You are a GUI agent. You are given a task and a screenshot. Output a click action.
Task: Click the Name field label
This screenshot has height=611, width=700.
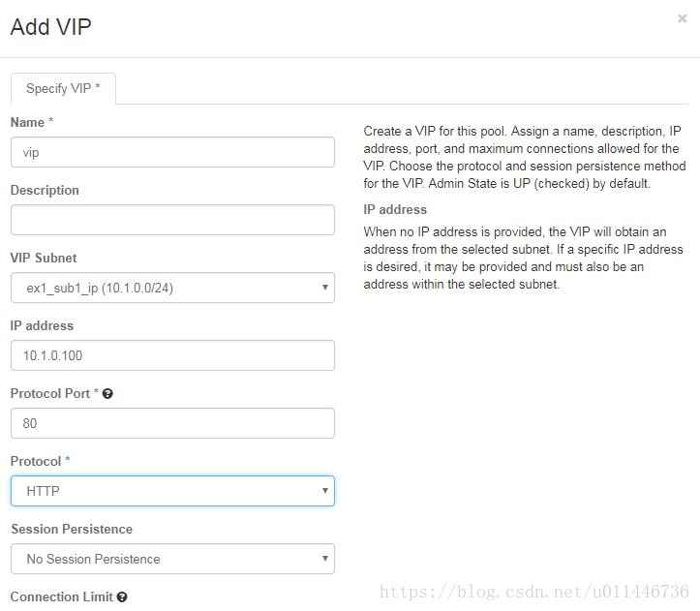27,122
